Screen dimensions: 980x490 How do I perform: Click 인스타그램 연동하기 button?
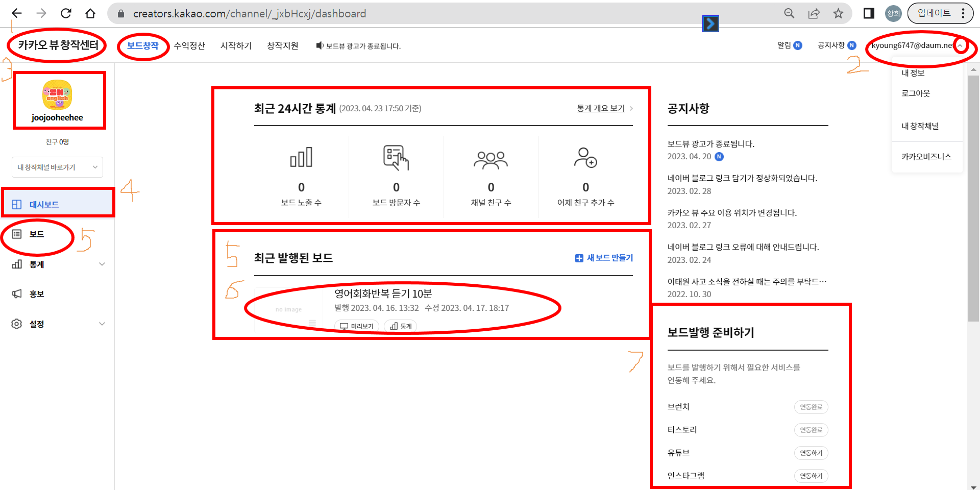tap(811, 476)
